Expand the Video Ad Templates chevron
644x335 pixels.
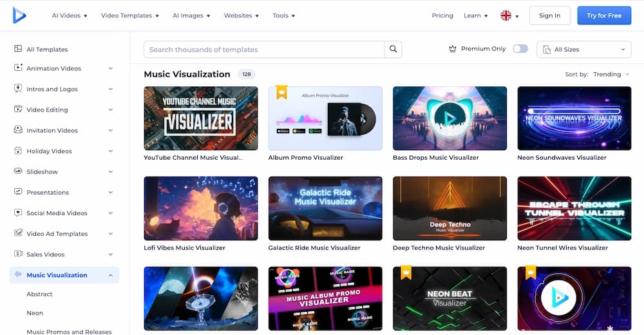click(x=111, y=233)
